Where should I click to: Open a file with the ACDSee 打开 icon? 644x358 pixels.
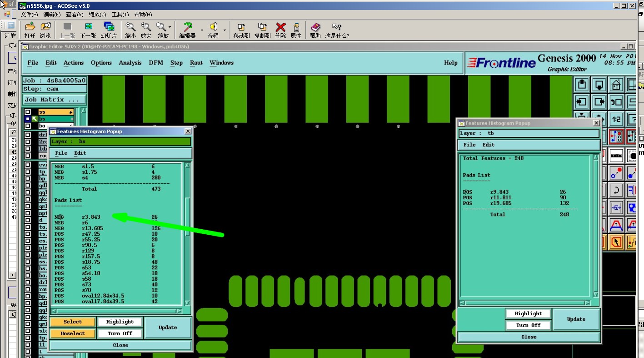(30, 30)
